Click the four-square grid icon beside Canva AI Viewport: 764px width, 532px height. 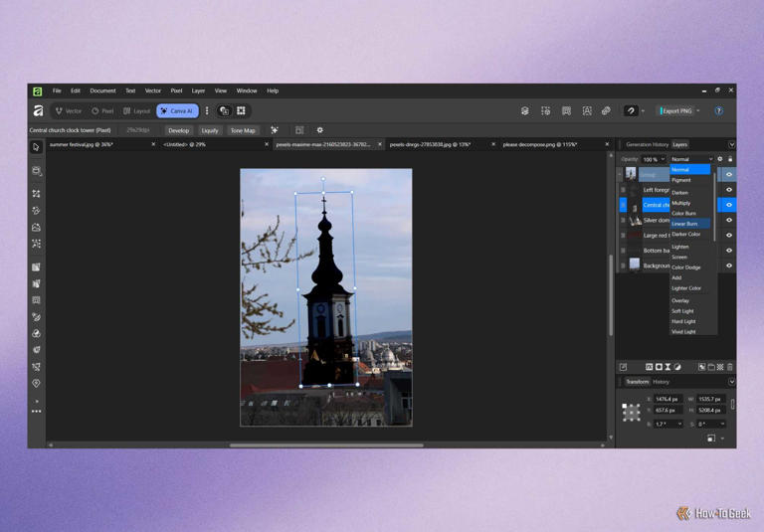click(x=241, y=111)
